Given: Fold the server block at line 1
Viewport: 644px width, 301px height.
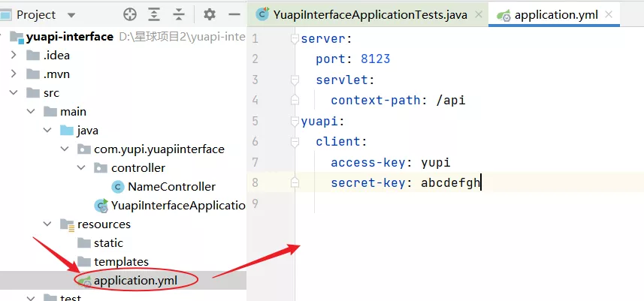Looking at the screenshot, I should [295, 38].
